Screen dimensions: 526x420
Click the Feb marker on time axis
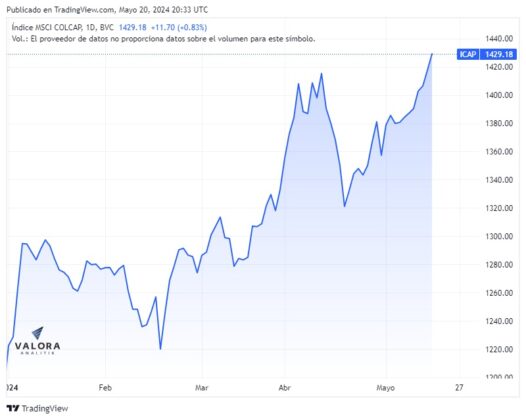(105, 387)
